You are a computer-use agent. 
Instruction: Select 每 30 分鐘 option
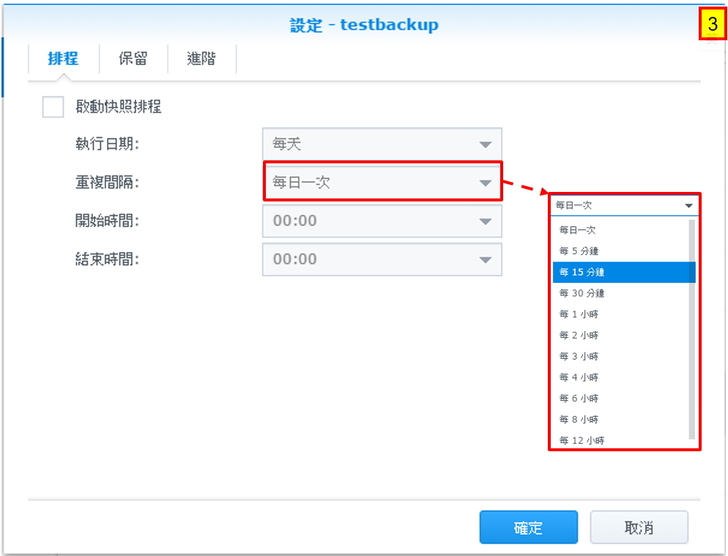click(x=621, y=293)
